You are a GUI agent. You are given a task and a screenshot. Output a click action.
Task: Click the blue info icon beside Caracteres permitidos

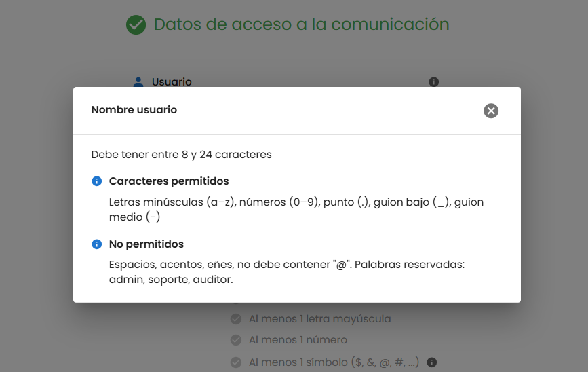97,181
